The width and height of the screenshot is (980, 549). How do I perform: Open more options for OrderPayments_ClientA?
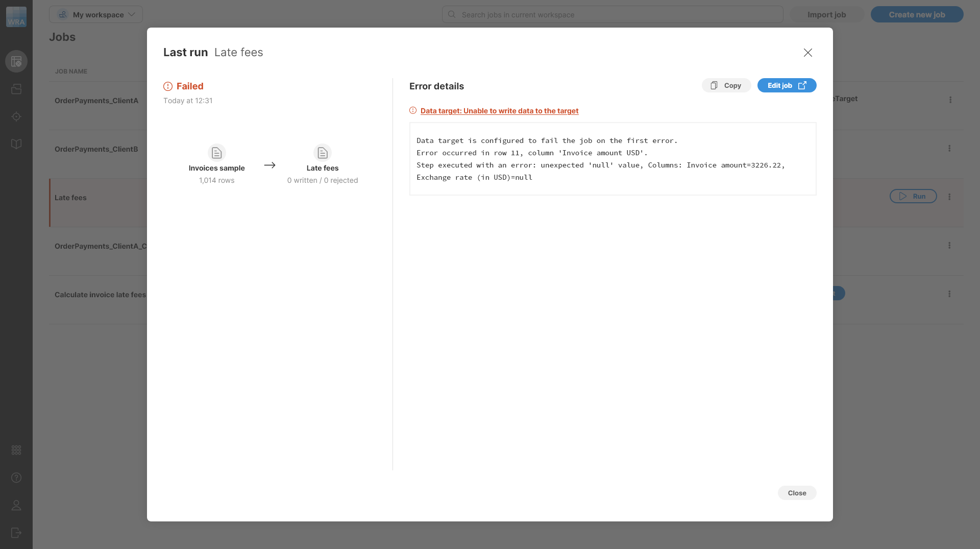(950, 100)
